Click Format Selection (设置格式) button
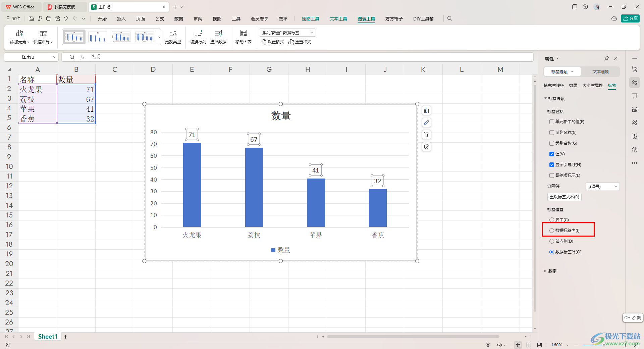 (272, 42)
